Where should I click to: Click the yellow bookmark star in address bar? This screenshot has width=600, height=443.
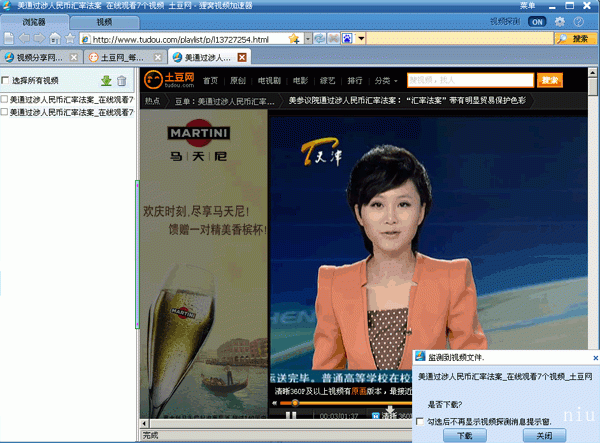coord(294,39)
